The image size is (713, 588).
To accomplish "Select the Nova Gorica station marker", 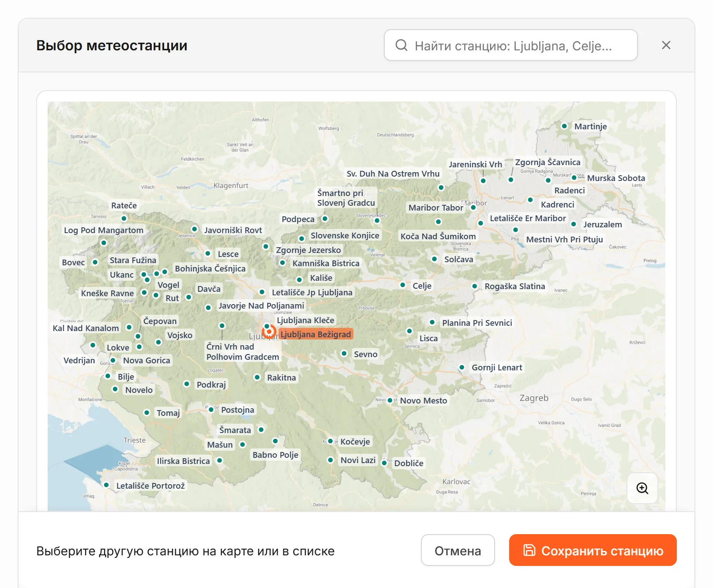I will click(x=113, y=361).
